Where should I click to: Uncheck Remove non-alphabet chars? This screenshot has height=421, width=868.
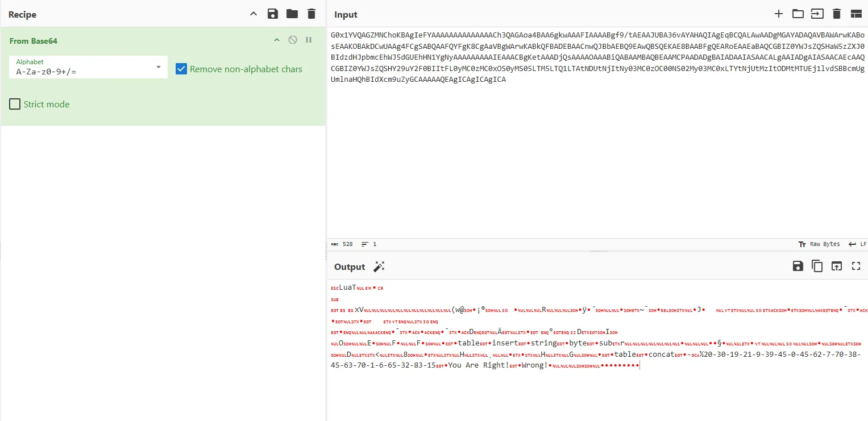(181, 69)
